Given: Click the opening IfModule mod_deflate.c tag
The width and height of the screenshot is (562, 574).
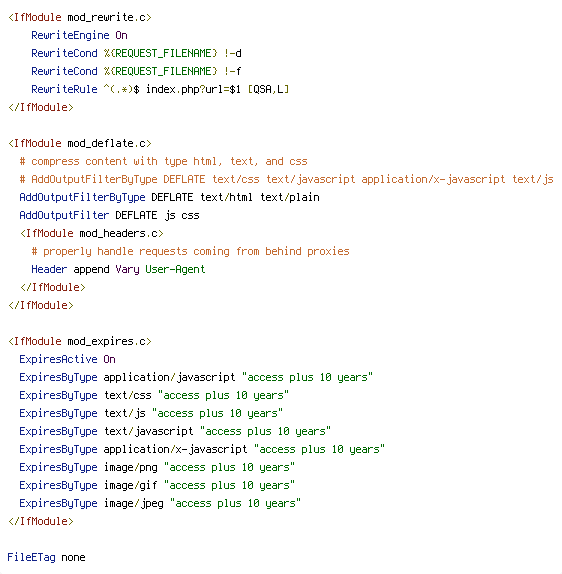Looking at the screenshot, I should click(80, 144).
